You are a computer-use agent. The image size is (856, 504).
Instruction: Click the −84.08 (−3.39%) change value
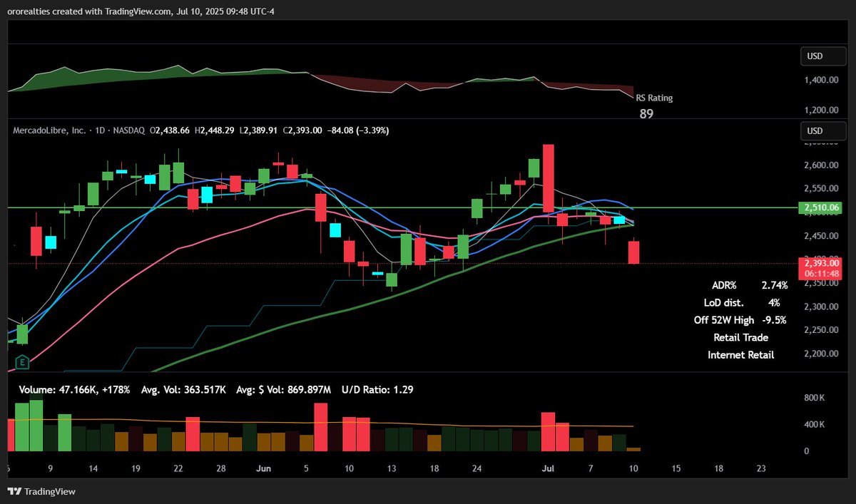pyautogui.click(x=358, y=130)
